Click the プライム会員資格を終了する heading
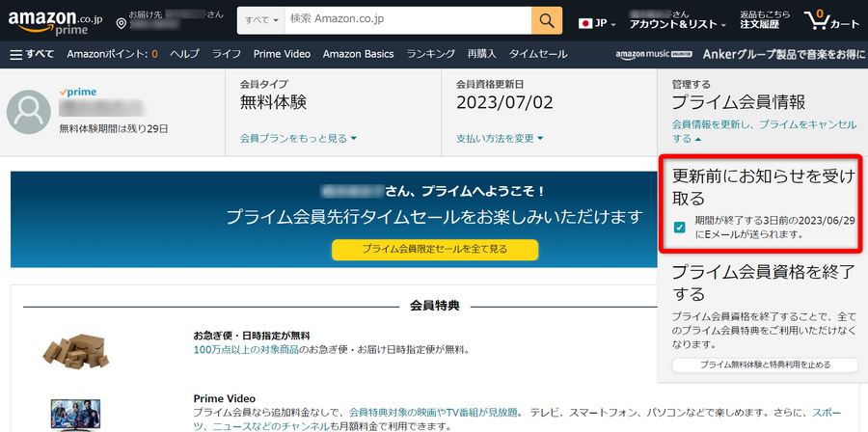 (x=764, y=283)
